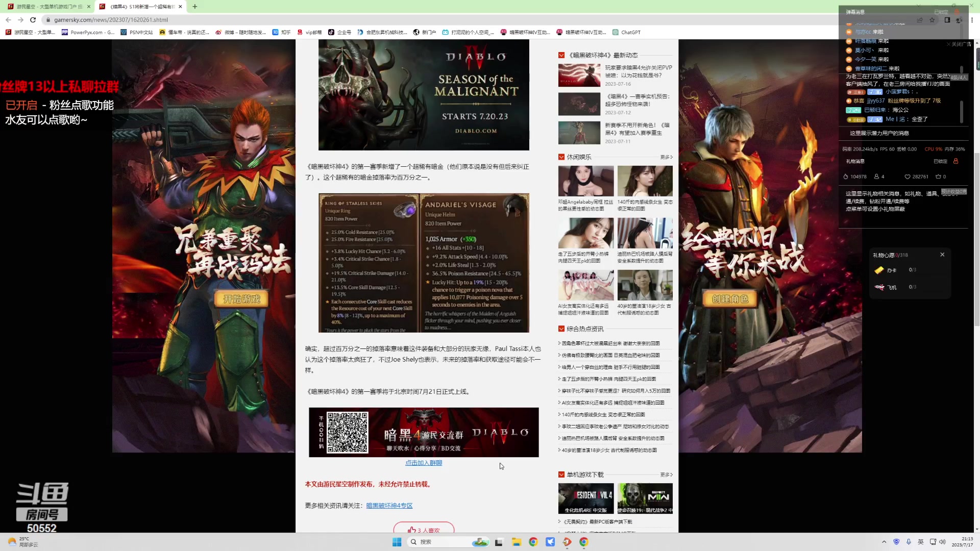
Task: Bookmark this page with the star icon
Action: click(932, 20)
